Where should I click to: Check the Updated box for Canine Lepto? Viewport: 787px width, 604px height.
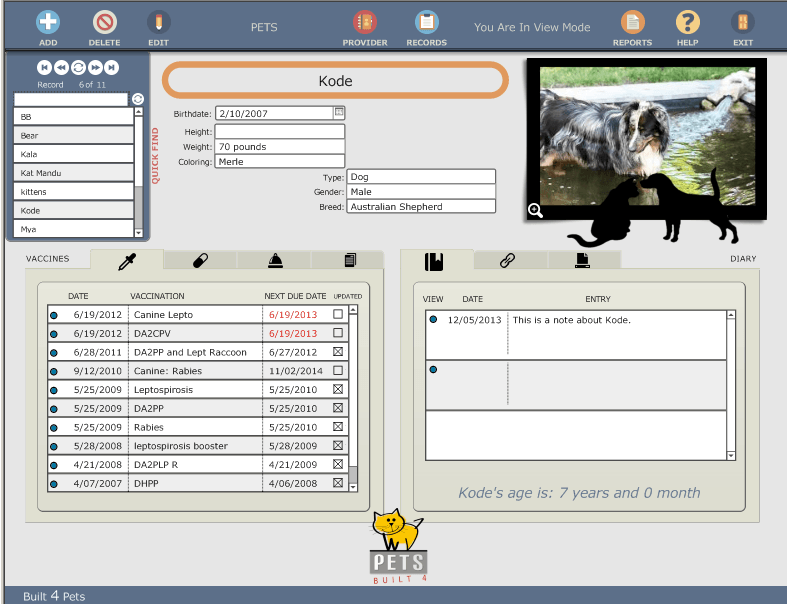click(x=338, y=315)
